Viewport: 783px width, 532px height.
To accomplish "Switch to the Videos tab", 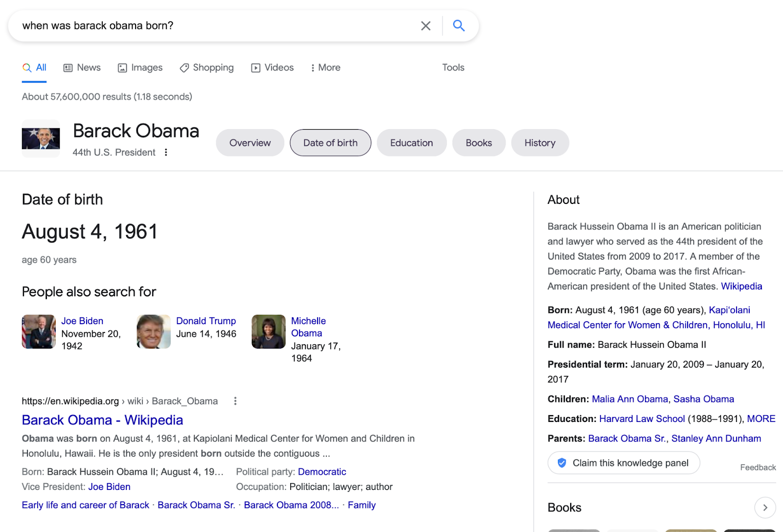I will point(273,67).
